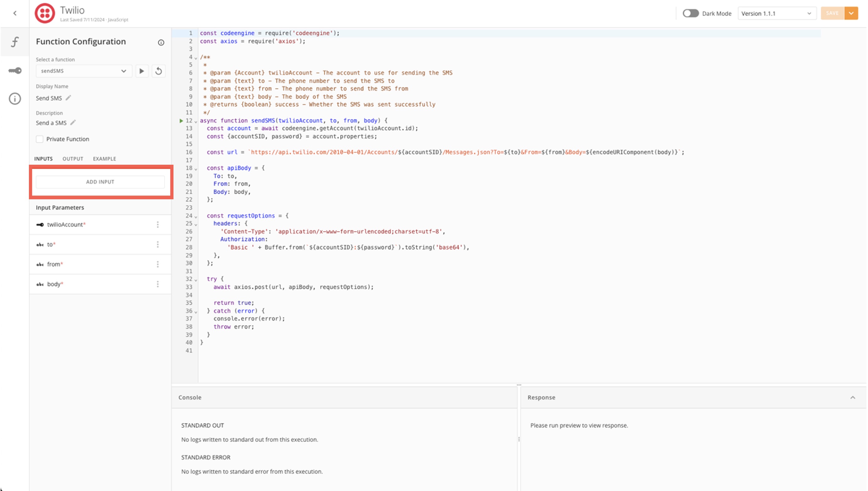Select the Functions panel icon in the sidebar
The width and height of the screenshot is (868, 491).
[14, 41]
